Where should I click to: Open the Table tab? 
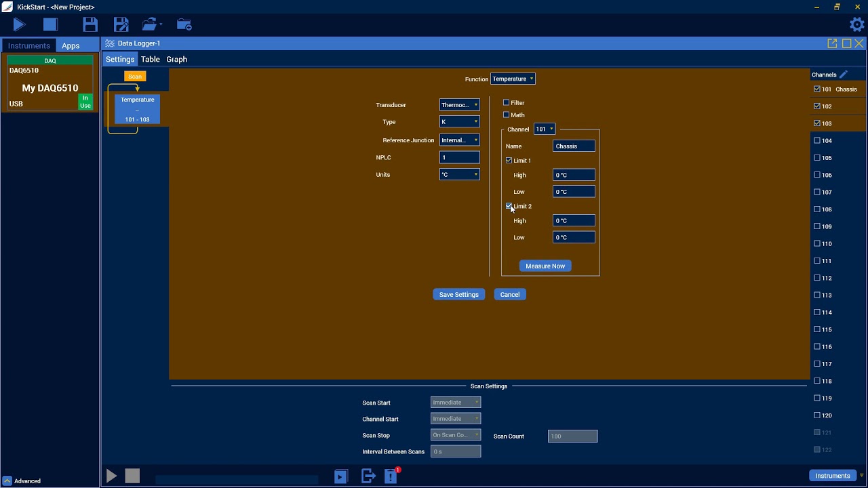(151, 59)
